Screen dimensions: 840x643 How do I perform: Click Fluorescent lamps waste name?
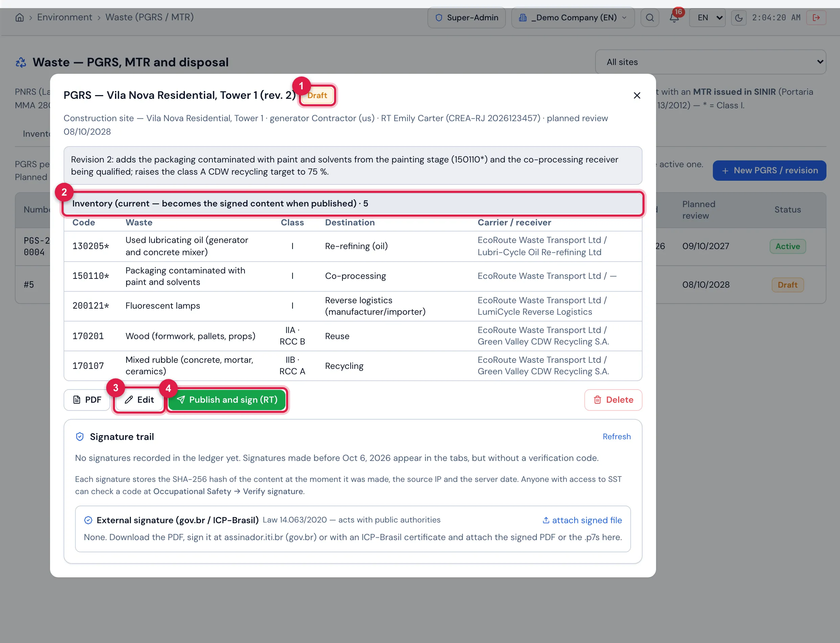pos(163,306)
